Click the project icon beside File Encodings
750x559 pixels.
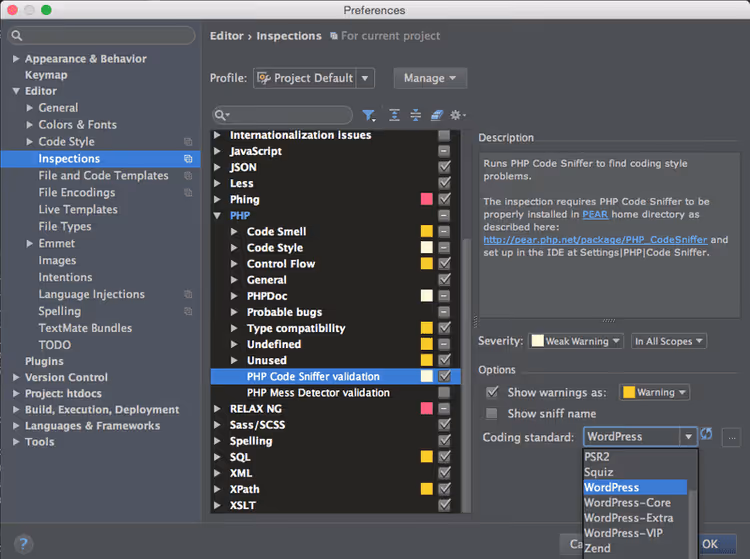pyautogui.click(x=188, y=193)
